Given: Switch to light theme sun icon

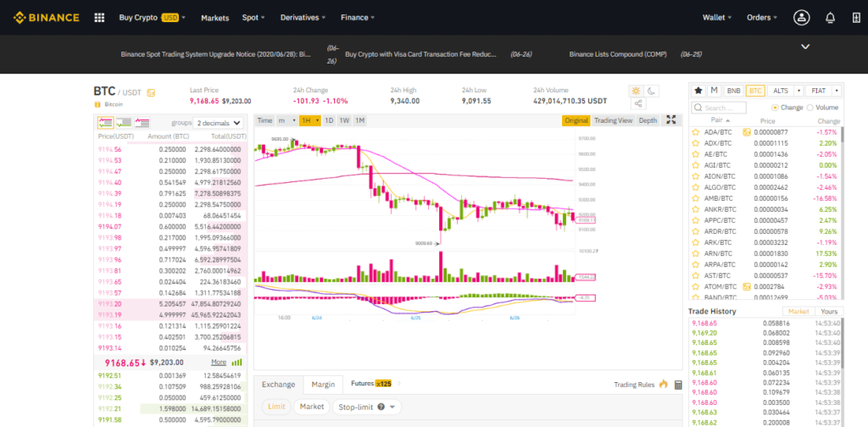Looking at the screenshot, I should 636,91.
